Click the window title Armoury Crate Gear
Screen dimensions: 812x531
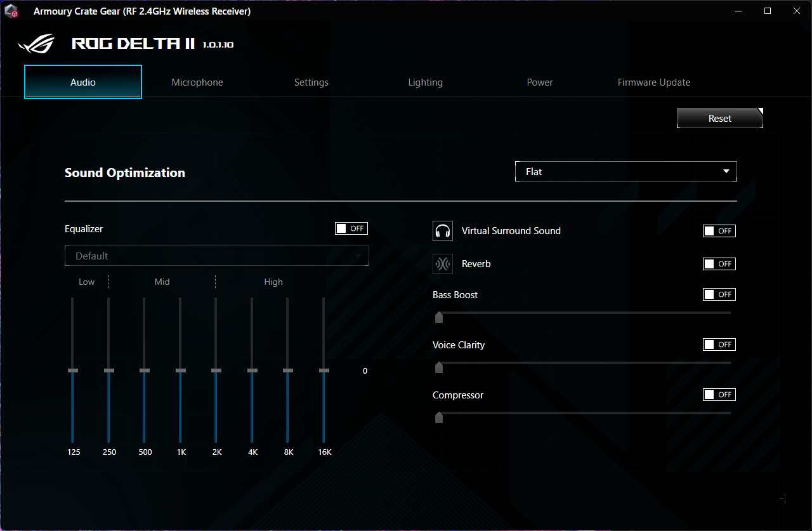142,11
